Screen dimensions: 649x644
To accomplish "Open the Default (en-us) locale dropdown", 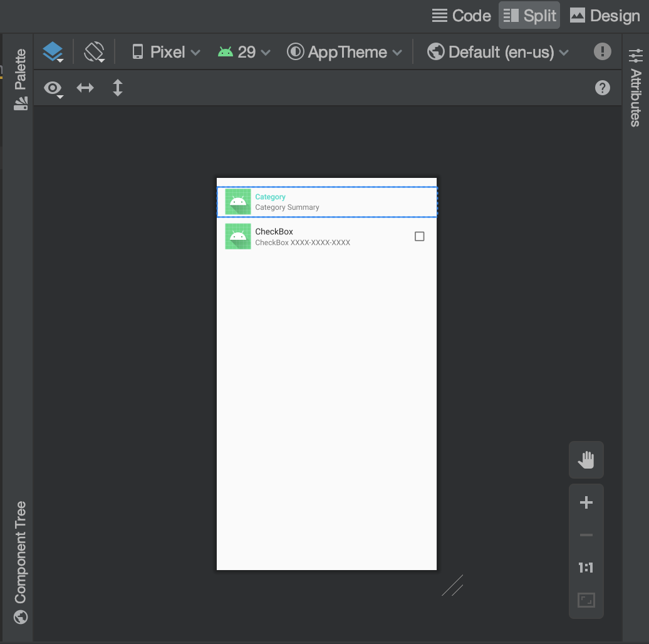I will tap(498, 51).
